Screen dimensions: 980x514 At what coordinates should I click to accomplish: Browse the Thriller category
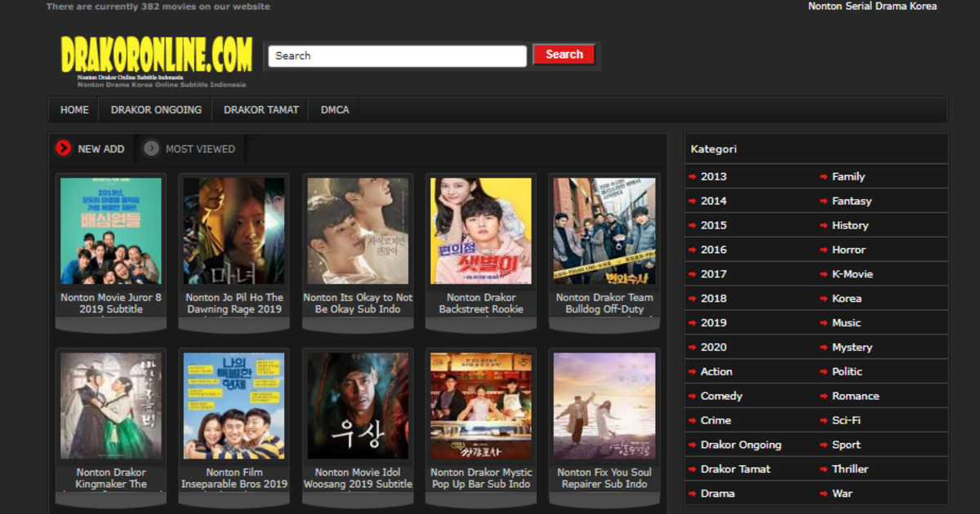pyautogui.click(x=850, y=469)
